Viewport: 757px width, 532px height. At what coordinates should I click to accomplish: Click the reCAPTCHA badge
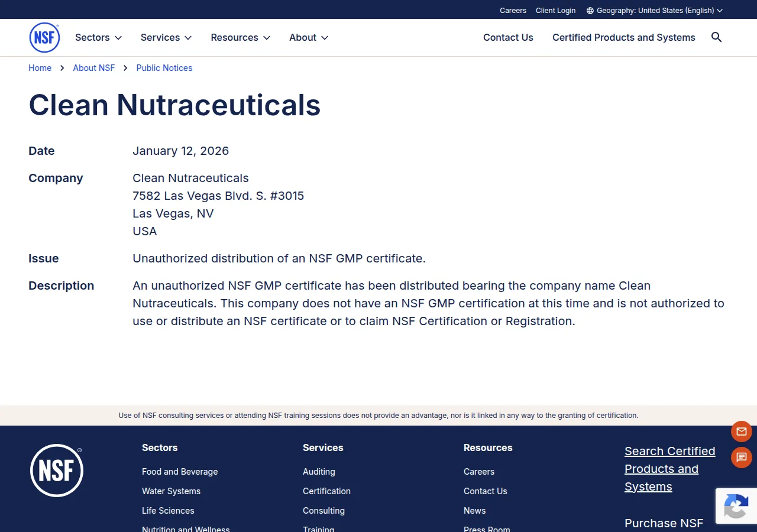coord(736,506)
